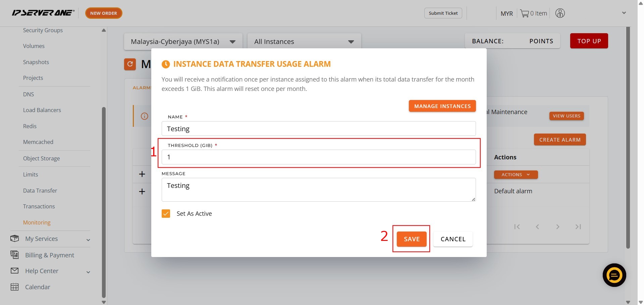The width and height of the screenshot is (644, 305).
Task: Click the refresh icon beside the page title
Action: tap(130, 64)
